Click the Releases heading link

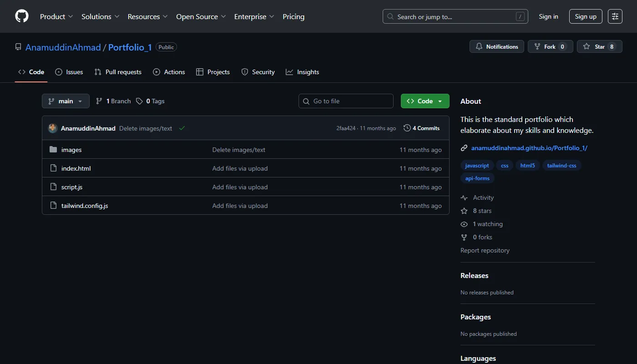click(x=474, y=275)
